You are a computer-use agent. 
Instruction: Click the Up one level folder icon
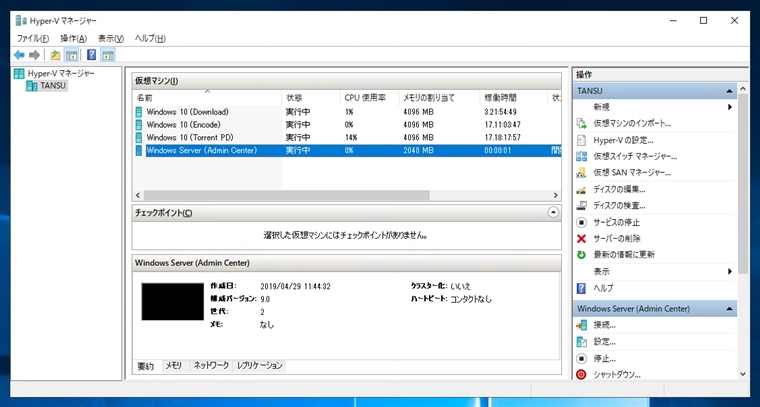55,55
